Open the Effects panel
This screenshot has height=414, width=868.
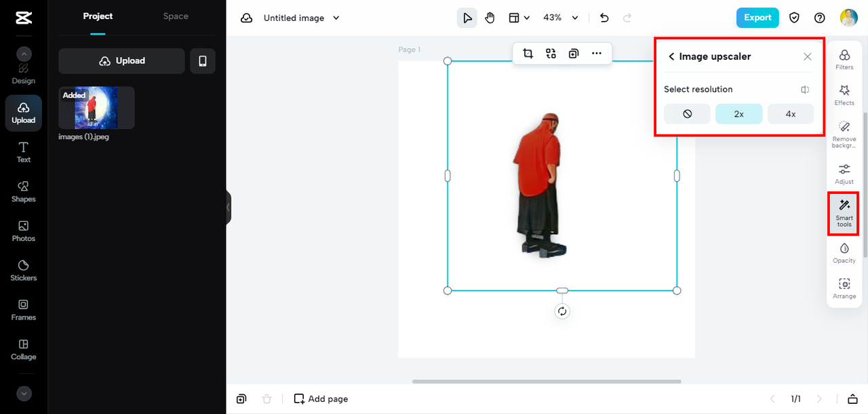tap(844, 94)
